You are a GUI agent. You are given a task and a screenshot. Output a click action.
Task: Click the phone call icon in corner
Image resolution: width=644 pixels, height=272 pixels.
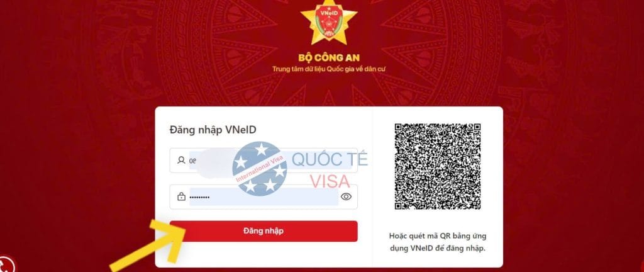point(5,264)
